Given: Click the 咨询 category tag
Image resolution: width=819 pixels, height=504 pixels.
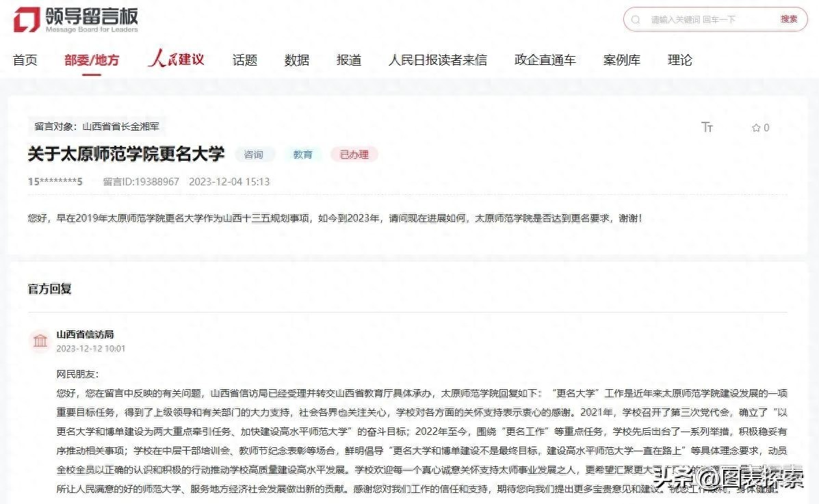Looking at the screenshot, I should tap(254, 155).
